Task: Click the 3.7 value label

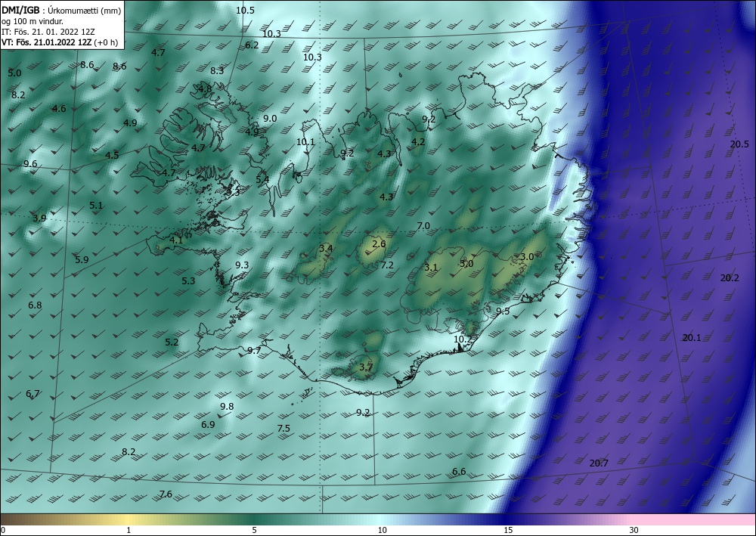Action: coord(366,367)
